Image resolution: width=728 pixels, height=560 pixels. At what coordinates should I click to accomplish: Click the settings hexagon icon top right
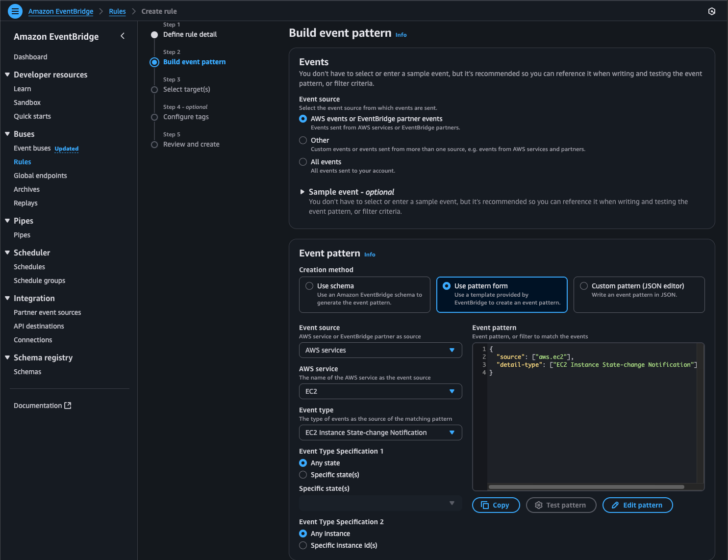click(x=712, y=11)
